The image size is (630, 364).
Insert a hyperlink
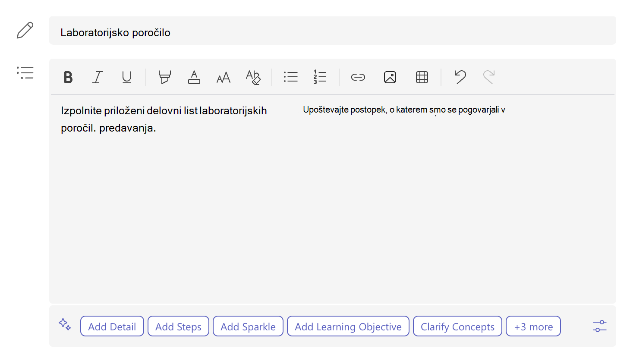point(358,77)
